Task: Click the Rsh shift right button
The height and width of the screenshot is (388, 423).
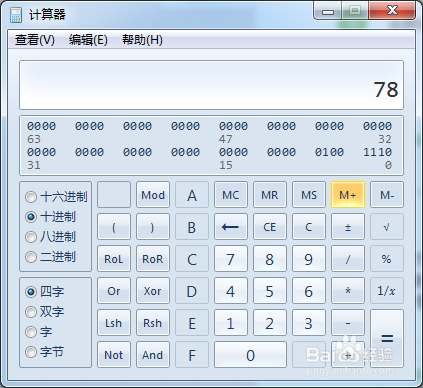Action: coord(153,323)
